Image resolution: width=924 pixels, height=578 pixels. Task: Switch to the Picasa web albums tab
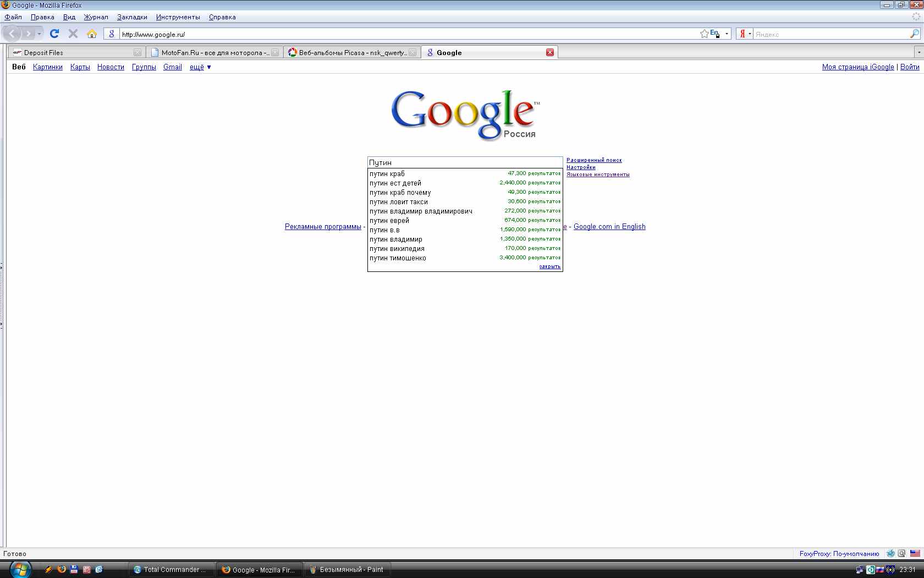(x=352, y=53)
